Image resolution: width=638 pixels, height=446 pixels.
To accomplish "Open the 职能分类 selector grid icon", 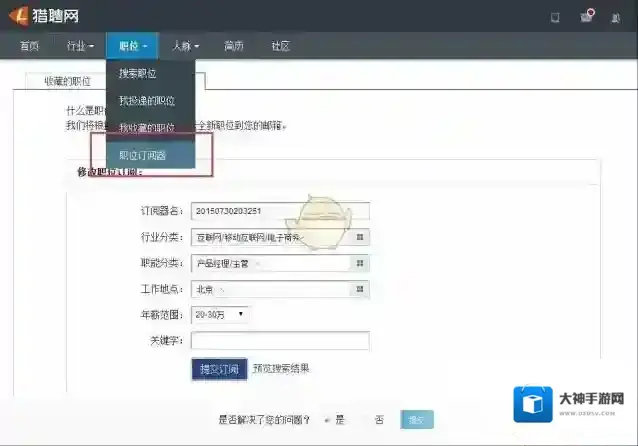I will point(361,263).
